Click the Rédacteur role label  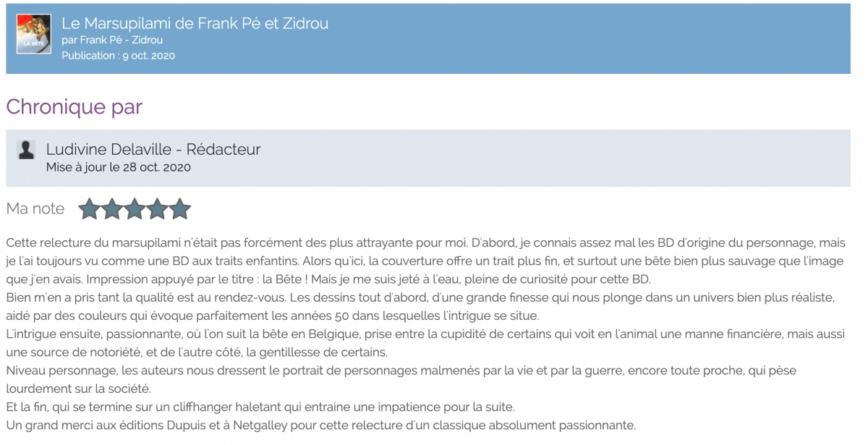tap(224, 150)
